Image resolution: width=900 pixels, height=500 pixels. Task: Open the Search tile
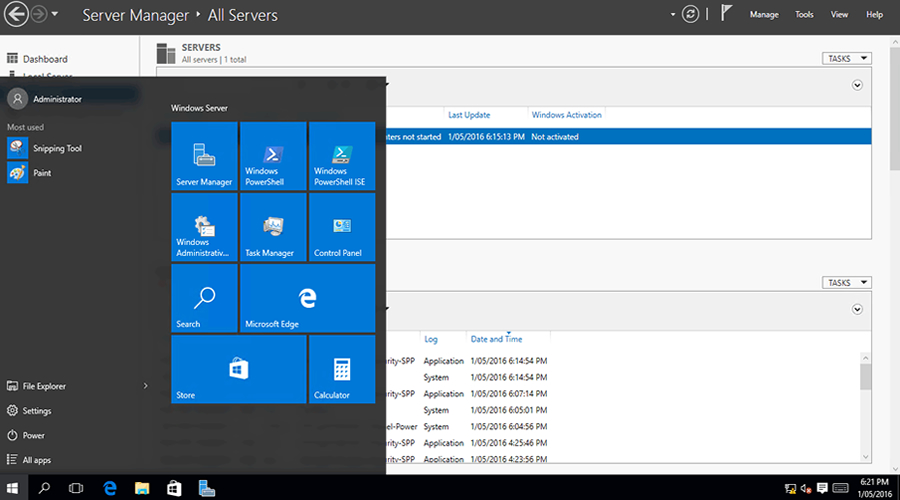coord(204,298)
